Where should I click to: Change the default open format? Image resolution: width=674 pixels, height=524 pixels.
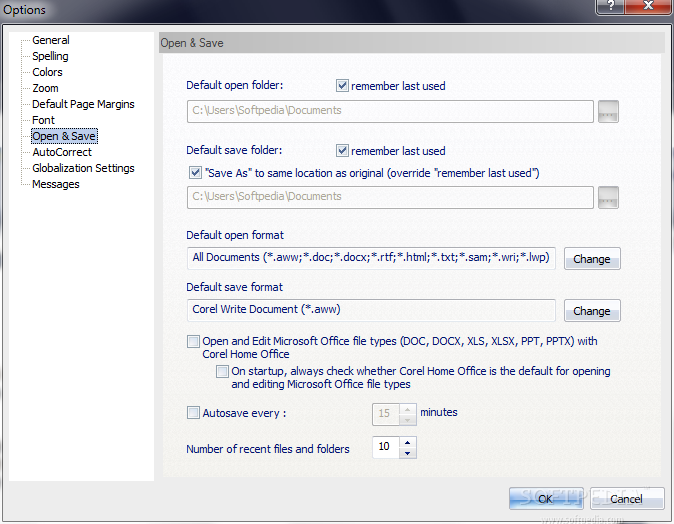point(592,258)
